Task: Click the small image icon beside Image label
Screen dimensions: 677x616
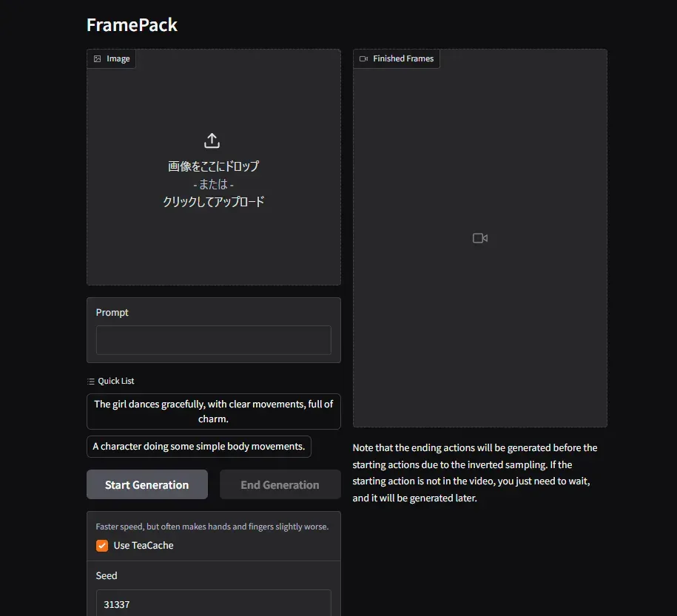Action: [x=98, y=58]
